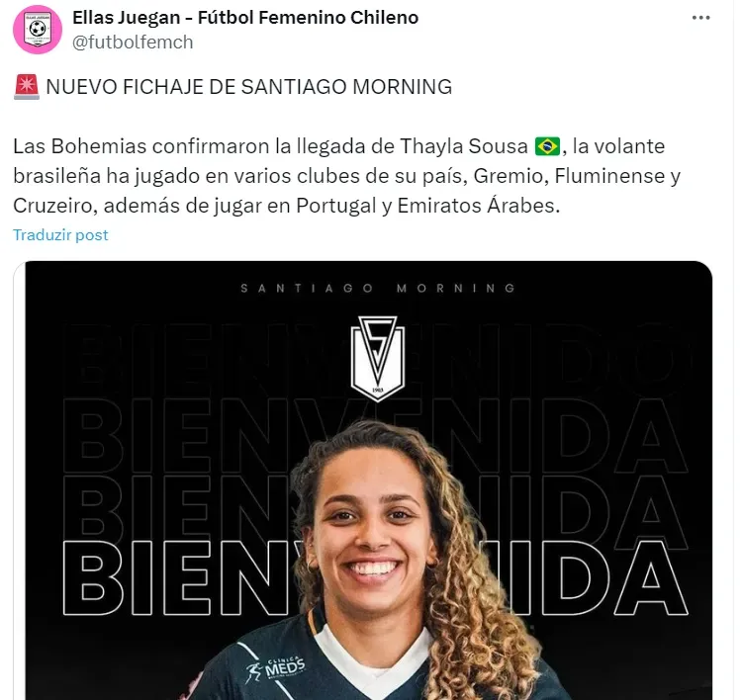
Task: Click the SANTIAGO MORNING caption in image
Action: click(x=378, y=288)
